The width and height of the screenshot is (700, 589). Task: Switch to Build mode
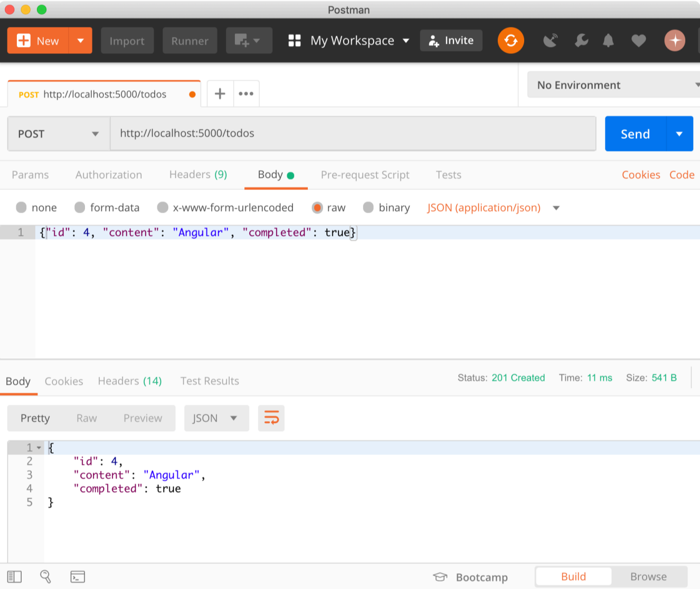[x=573, y=577]
